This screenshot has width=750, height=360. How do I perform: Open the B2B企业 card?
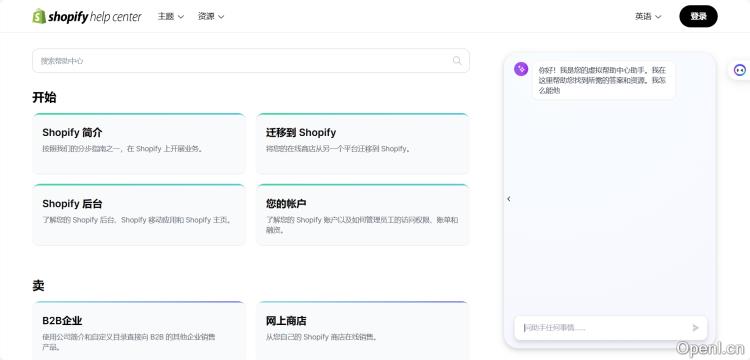click(139, 330)
